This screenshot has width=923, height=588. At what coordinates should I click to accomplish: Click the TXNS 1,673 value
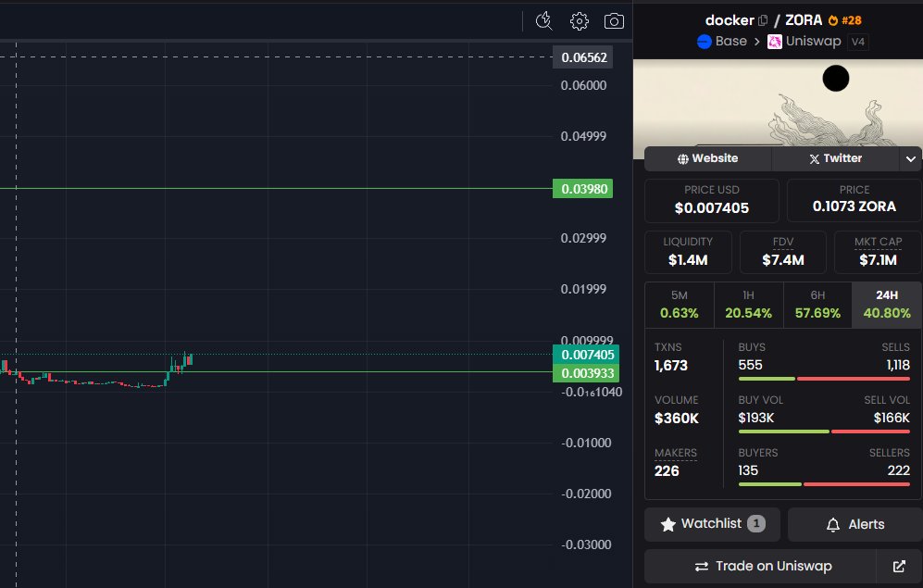pos(671,366)
